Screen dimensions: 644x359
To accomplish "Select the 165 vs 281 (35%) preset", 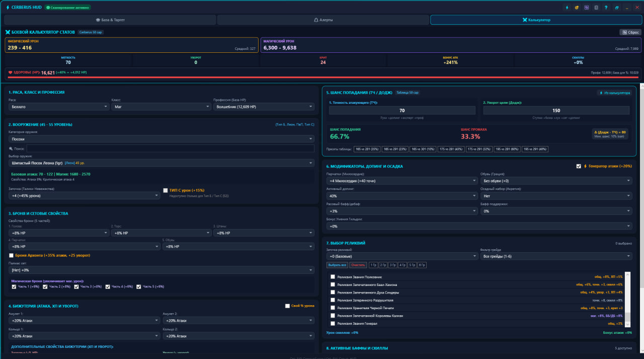I will click(367, 149).
